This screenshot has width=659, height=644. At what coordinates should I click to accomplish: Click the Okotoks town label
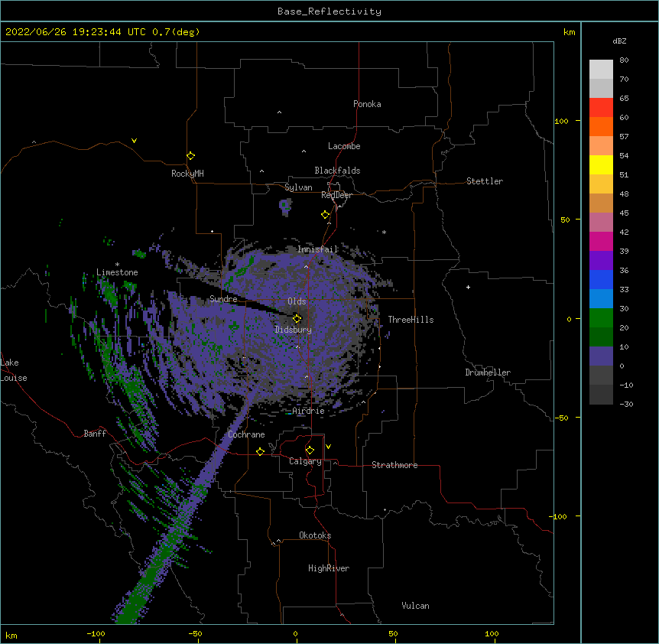coord(315,535)
